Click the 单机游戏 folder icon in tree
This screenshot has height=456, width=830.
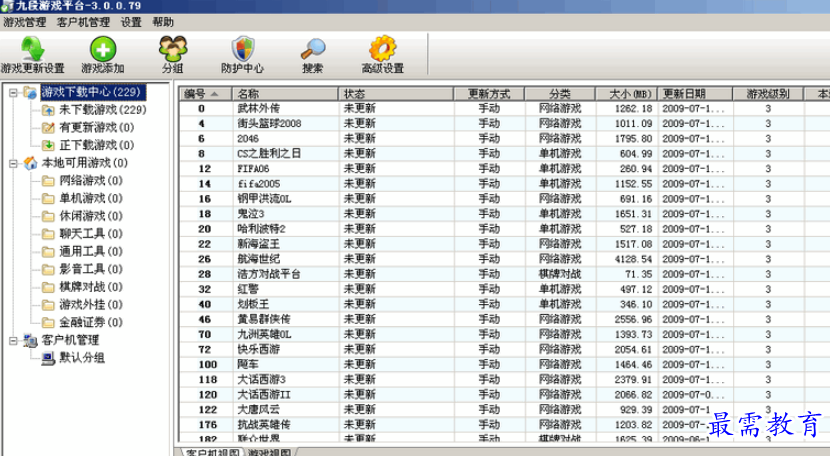point(48,199)
